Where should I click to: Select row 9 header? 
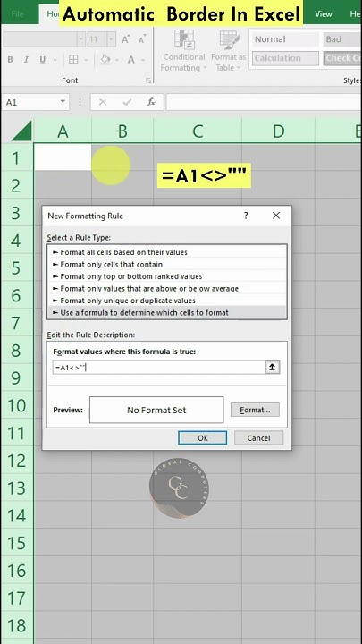tap(16, 377)
